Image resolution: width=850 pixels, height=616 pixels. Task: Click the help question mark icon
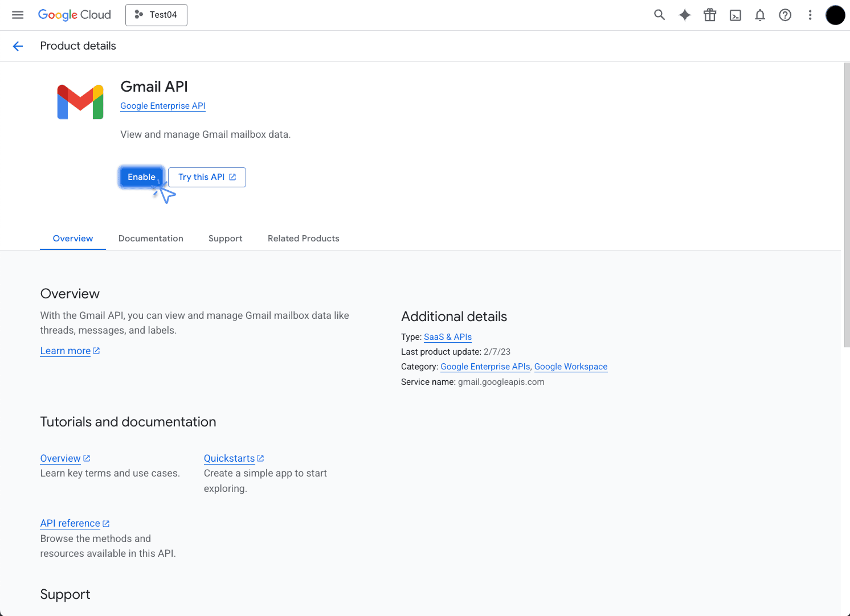click(x=785, y=15)
